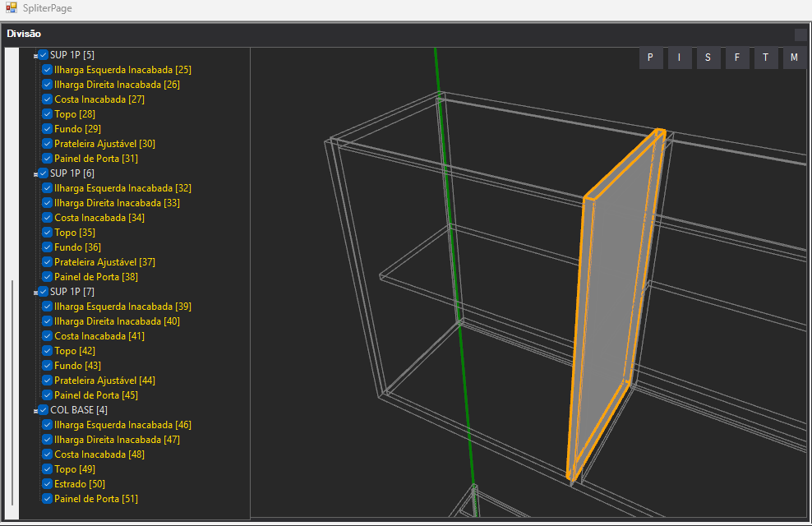Click the tree panel vertical scrollbar
This screenshot has height=526, width=812.
pos(12,394)
